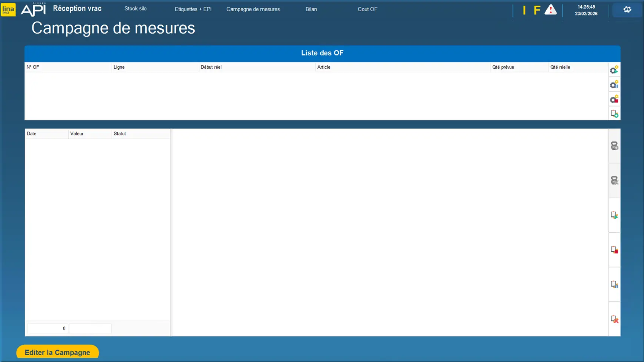Add a new campaign with clipboard-plus icon
This screenshot has height=362, width=644.
(x=614, y=114)
